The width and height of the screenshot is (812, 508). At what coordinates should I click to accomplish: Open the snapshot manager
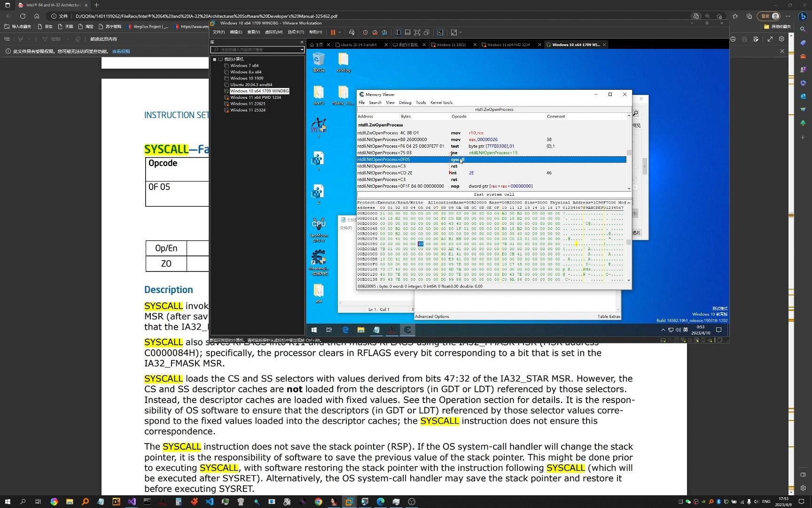384,32
